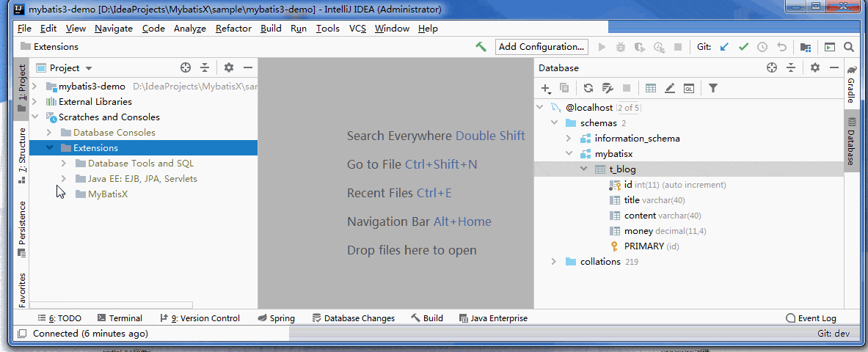
Task: Click the main toolbar Stop square icon
Action: [x=677, y=47]
